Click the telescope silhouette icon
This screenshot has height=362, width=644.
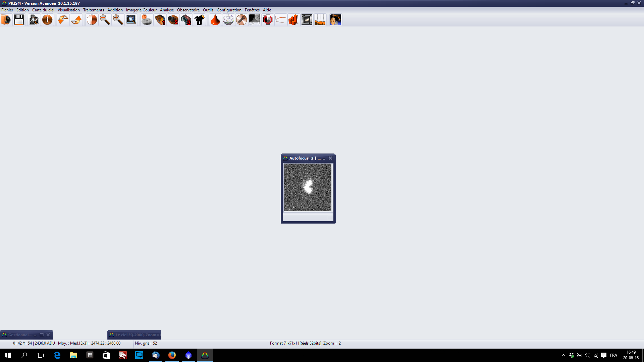coord(200,20)
